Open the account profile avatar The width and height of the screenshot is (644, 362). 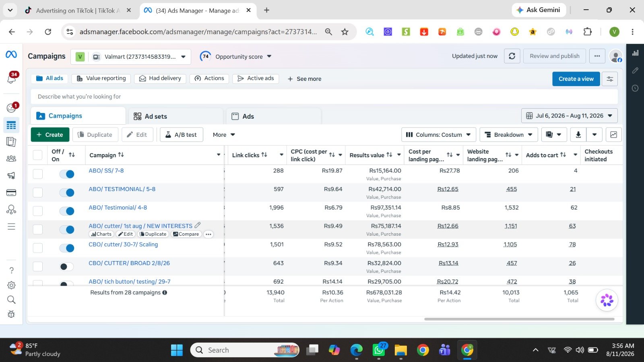coord(616,56)
